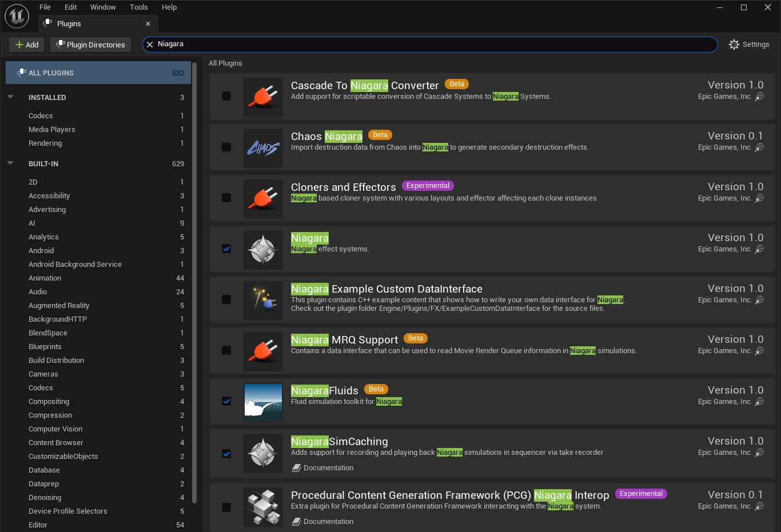Viewport: 781px width, 532px height.
Task: Disable the NiagaraFluids plugin checkbox
Action: click(x=226, y=401)
